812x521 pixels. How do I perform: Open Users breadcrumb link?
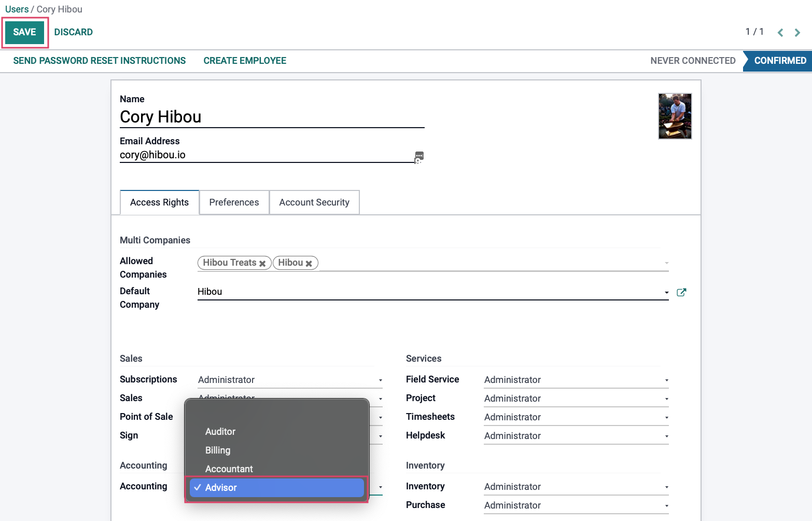(x=17, y=9)
